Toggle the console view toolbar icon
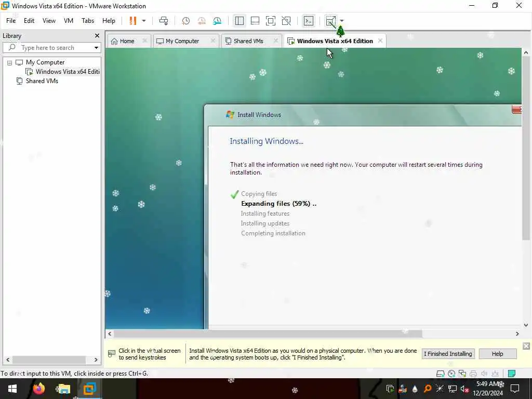This screenshot has width=532, height=399. coord(309,21)
